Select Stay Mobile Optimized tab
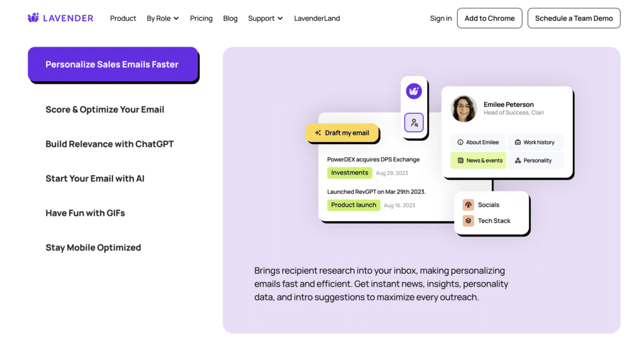 [93, 247]
